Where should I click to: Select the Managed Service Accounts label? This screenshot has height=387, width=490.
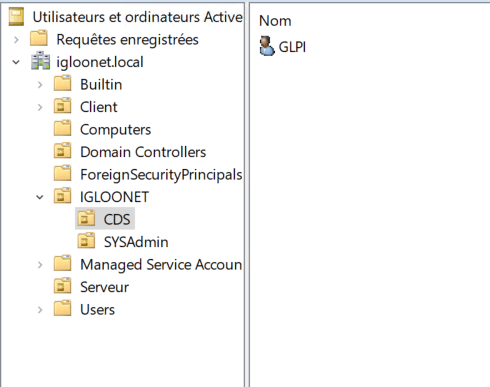[161, 265]
